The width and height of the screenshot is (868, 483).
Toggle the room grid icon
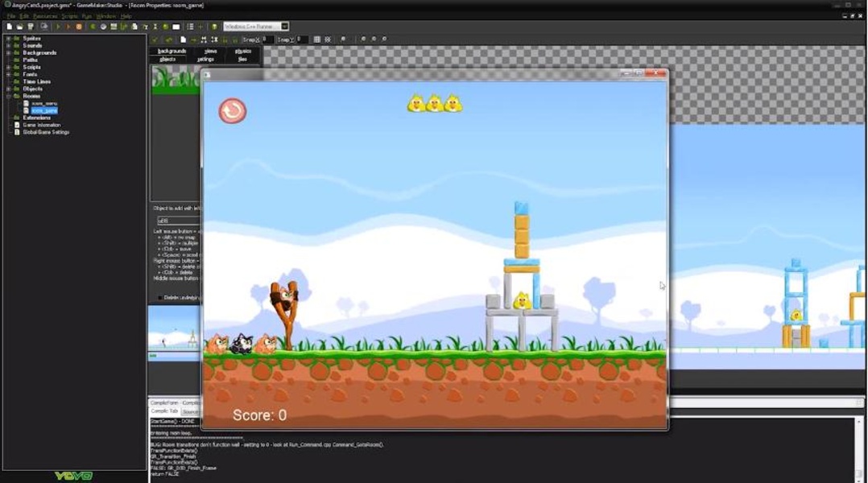click(316, 39)
